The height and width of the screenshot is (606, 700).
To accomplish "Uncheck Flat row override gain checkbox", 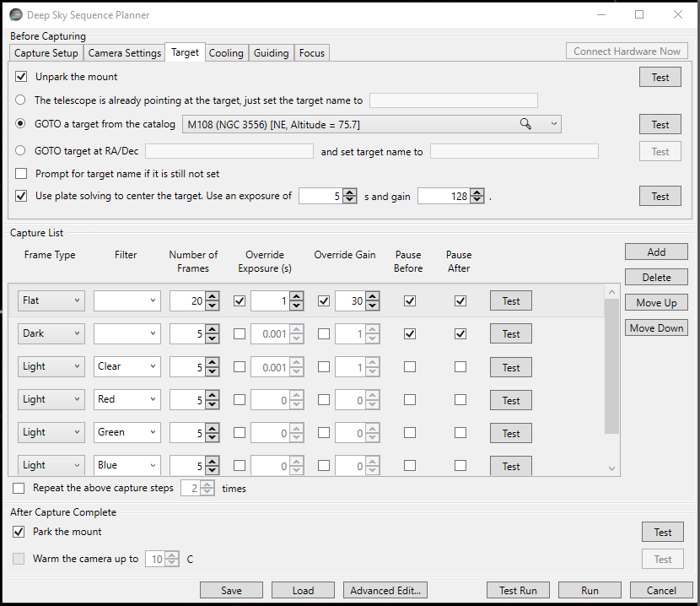I will pyautogui.click(x=324, y=300).
